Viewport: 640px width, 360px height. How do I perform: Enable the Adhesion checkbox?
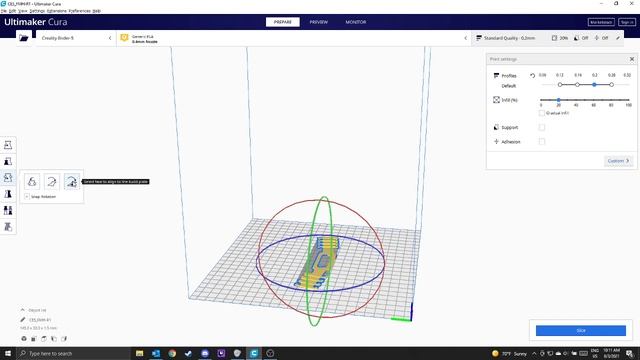542,142
